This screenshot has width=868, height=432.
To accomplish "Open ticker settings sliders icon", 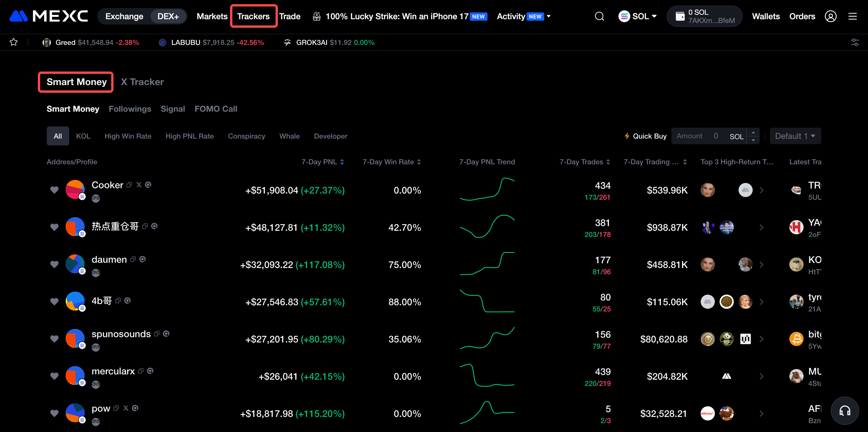I will pyautogui.click(x=854, y=42).
